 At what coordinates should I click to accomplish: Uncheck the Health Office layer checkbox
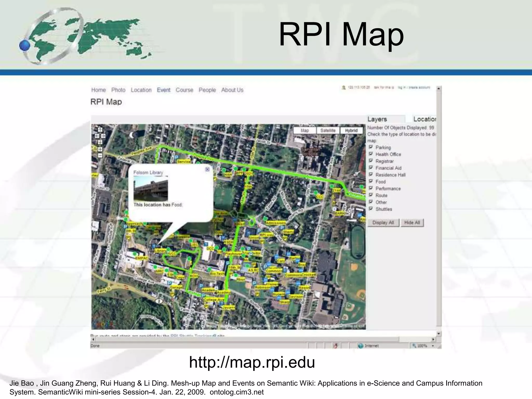(x=371, y=154)
